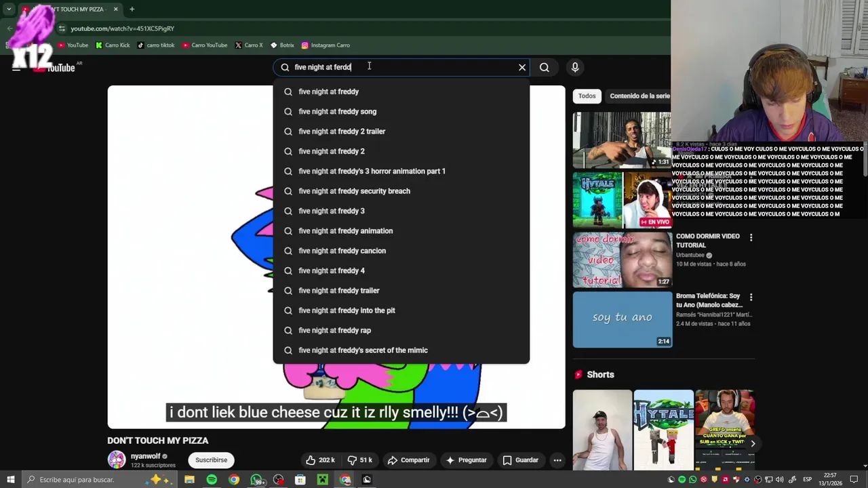This screenshot has width=868, height=488.
Task: Open File Explorer from the taskbar
Action: 189,480
